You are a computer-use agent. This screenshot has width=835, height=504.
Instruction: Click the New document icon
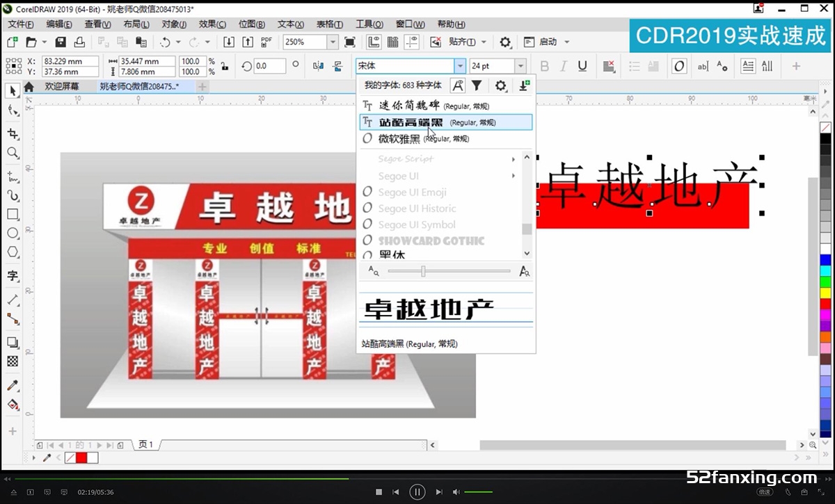click(13, 42)
